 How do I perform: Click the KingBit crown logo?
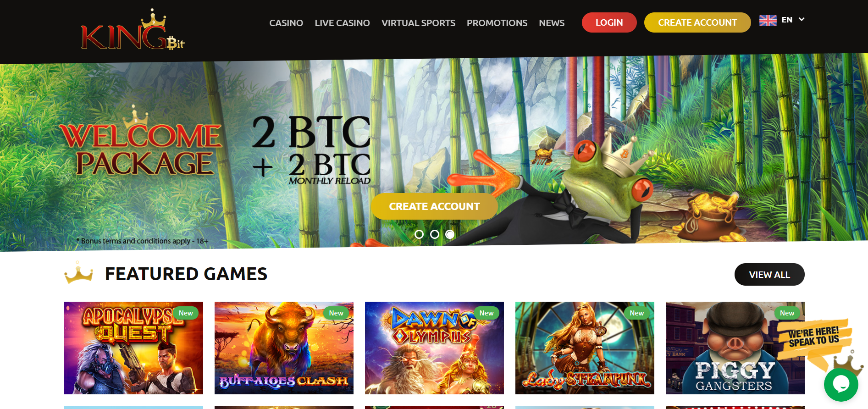[133, 30]
